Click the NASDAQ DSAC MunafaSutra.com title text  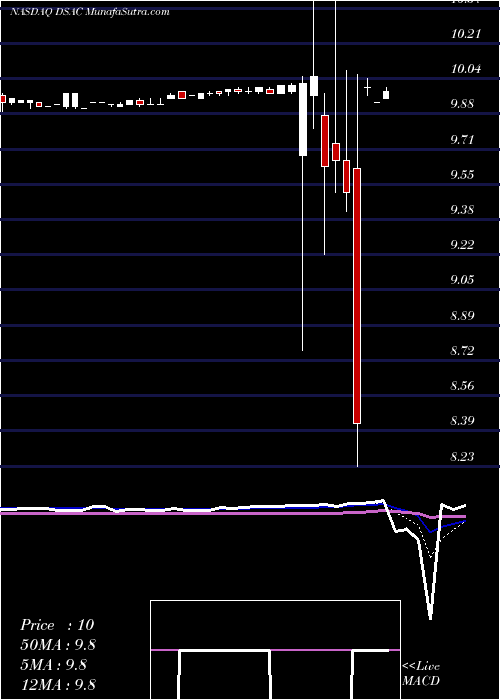pos(89,12)
